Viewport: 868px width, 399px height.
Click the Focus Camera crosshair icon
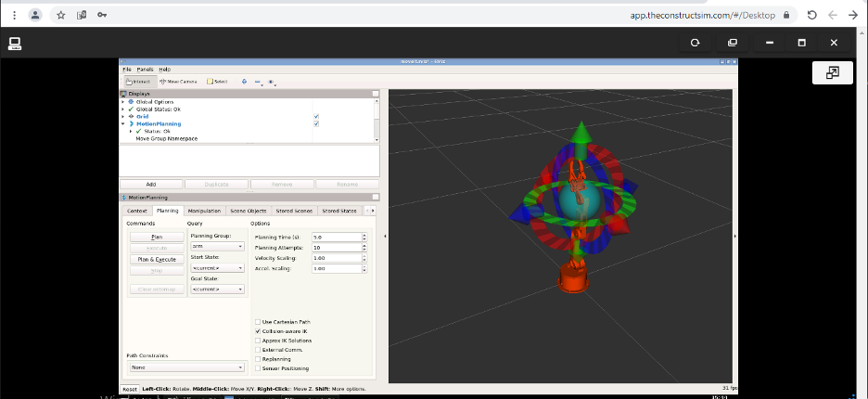[244, 82]
